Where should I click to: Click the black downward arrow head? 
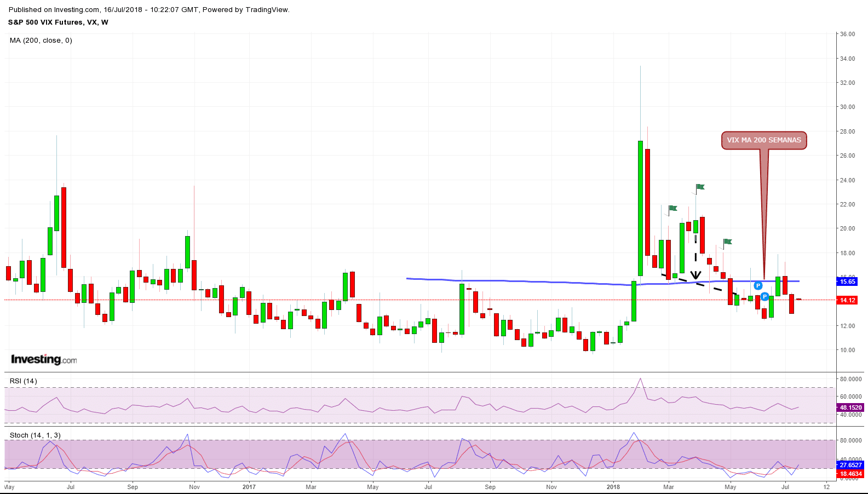tap(695, 275)
